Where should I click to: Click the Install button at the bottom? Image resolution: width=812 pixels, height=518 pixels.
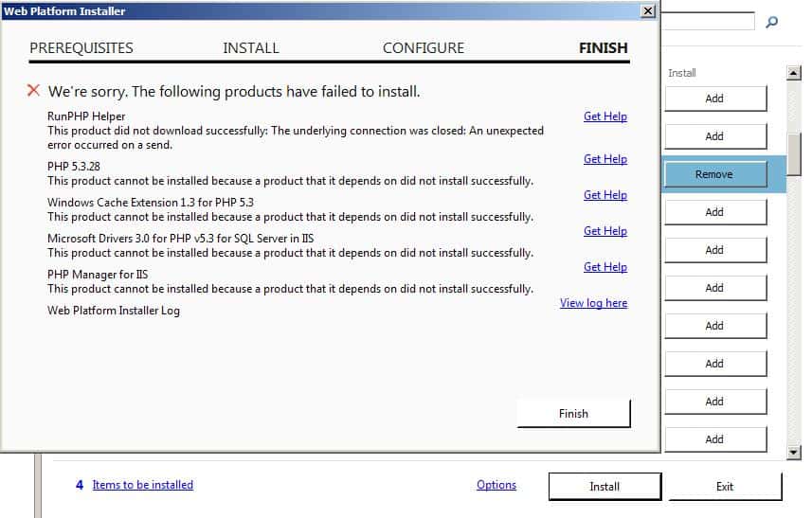point(604,487)
